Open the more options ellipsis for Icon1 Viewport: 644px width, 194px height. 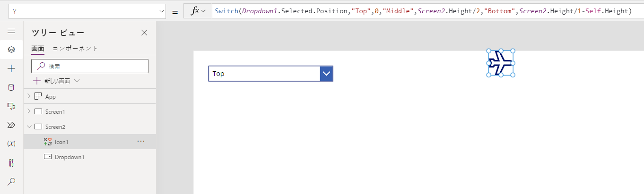[141, 142]
